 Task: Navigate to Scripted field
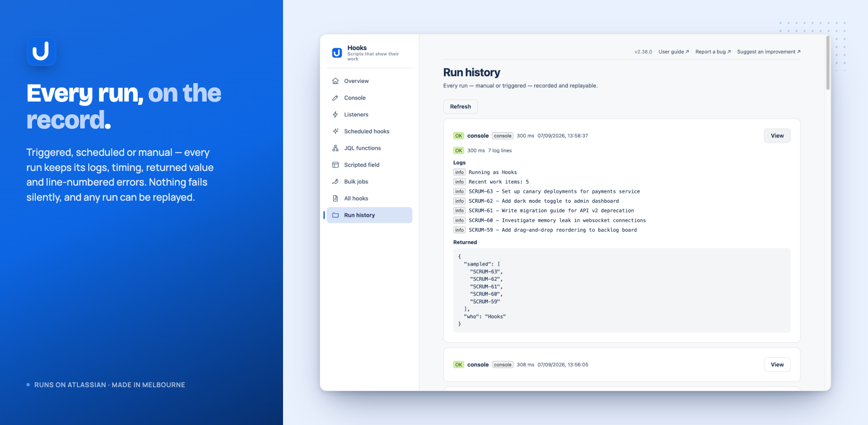[369, 165]
